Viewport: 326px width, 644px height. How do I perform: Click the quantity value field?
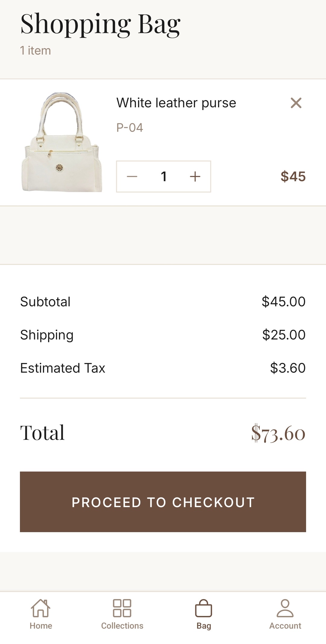tap(164, 177)
